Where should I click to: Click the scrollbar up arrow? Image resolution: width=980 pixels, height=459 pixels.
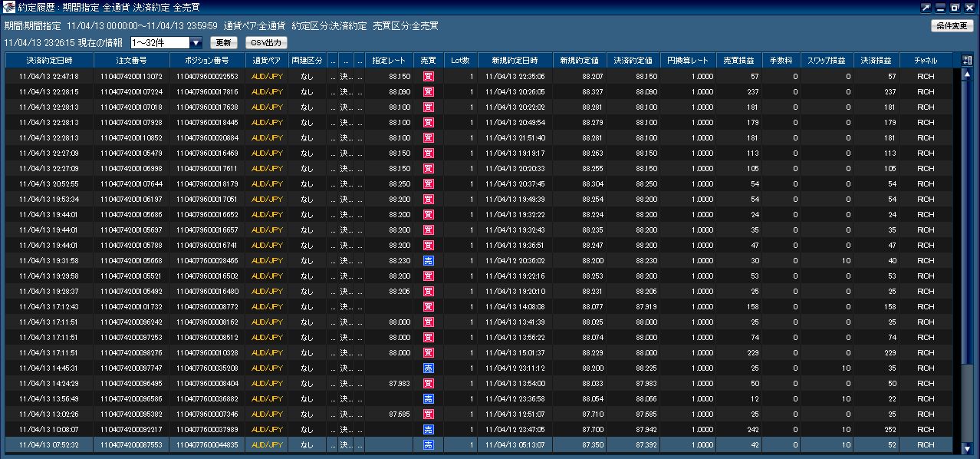966,75
